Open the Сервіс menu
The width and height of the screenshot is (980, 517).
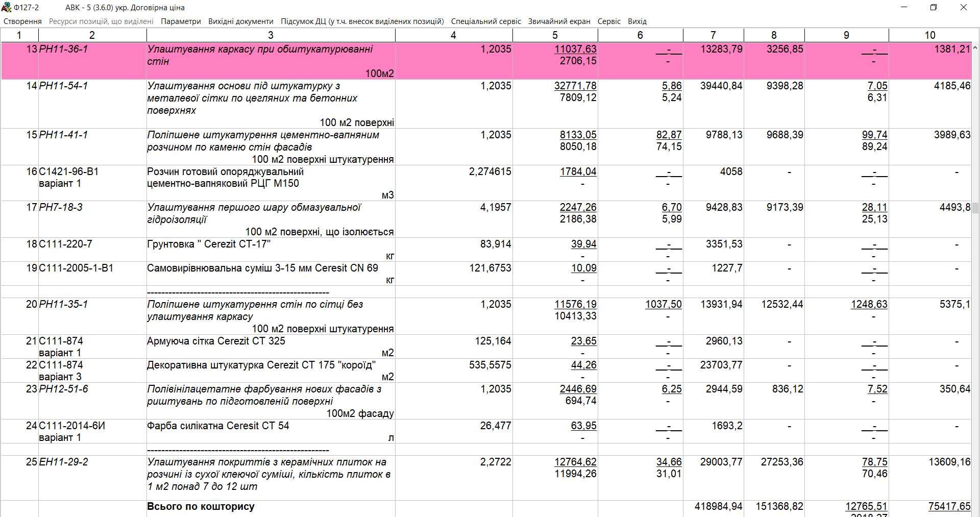pyautogui.click(x=609, y=21)
